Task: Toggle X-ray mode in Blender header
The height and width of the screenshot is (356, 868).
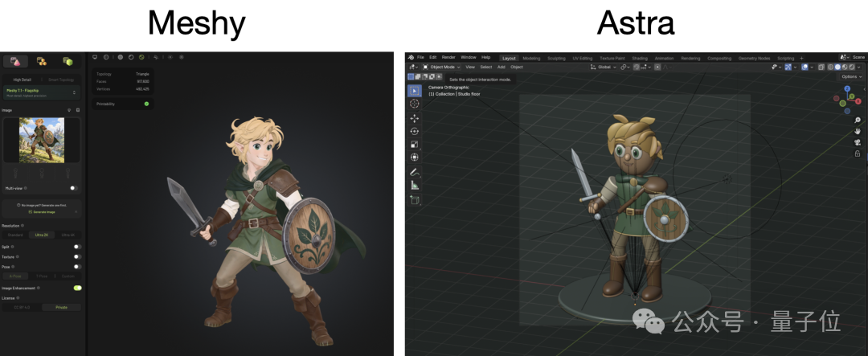Action: pos(821,67)
